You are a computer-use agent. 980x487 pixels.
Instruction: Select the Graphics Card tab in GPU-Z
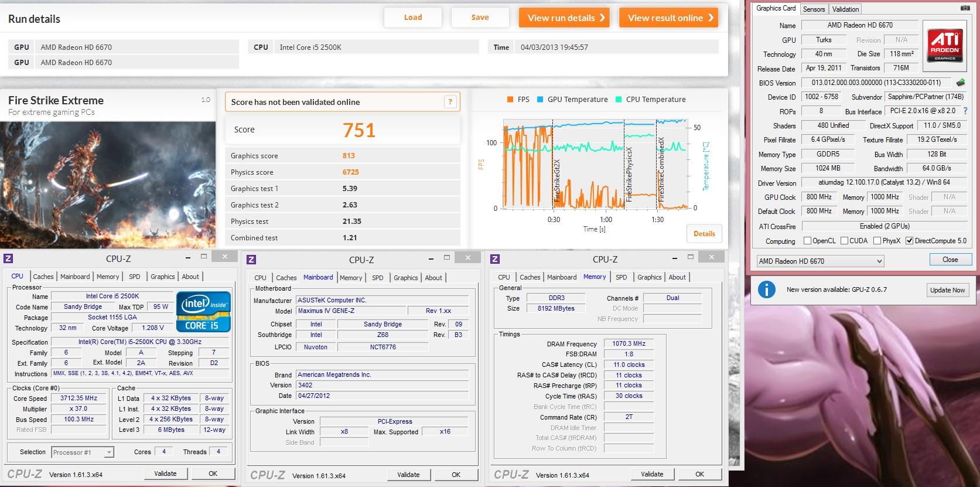[776, 8]
